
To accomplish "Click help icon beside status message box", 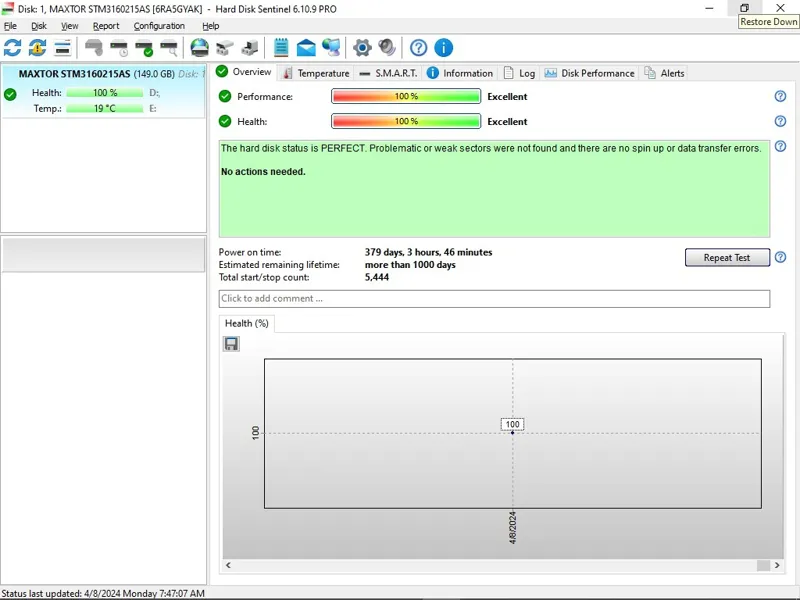I will click(780, 146).
